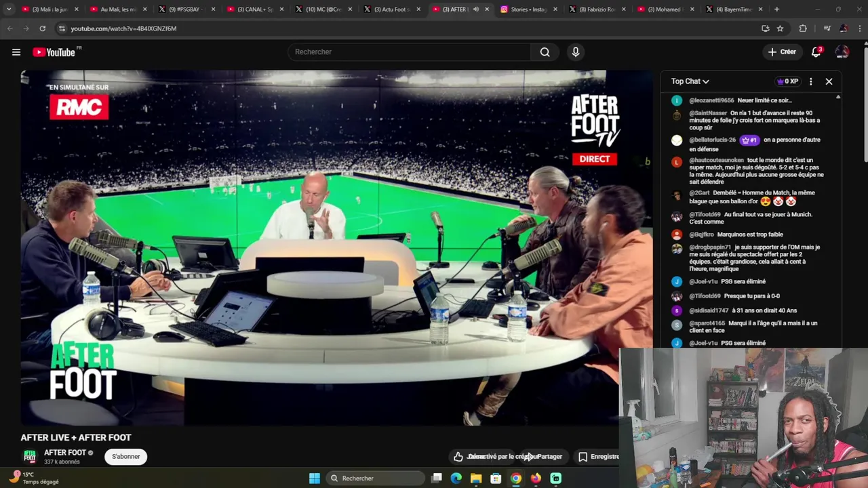Open the Windows Start button
This screenshot has width=868, height=488.
click(315, 479)
